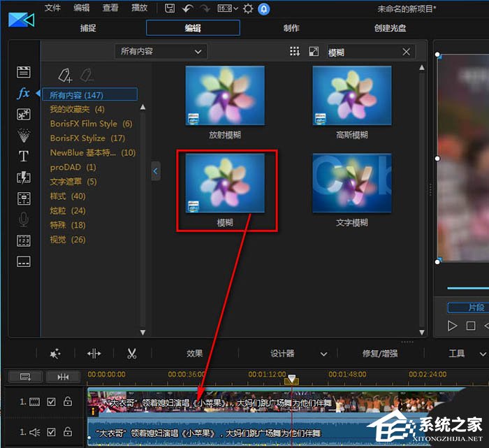The width and height of the screenshot is (489, 448).
Task: Switch to the 制作 tab
Action: pos(291,28)
